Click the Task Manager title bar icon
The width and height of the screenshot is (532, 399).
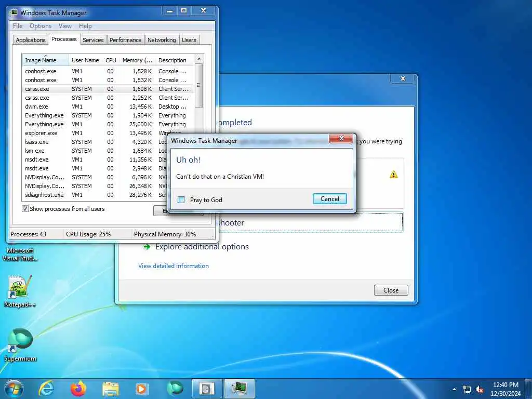point(14,13)
